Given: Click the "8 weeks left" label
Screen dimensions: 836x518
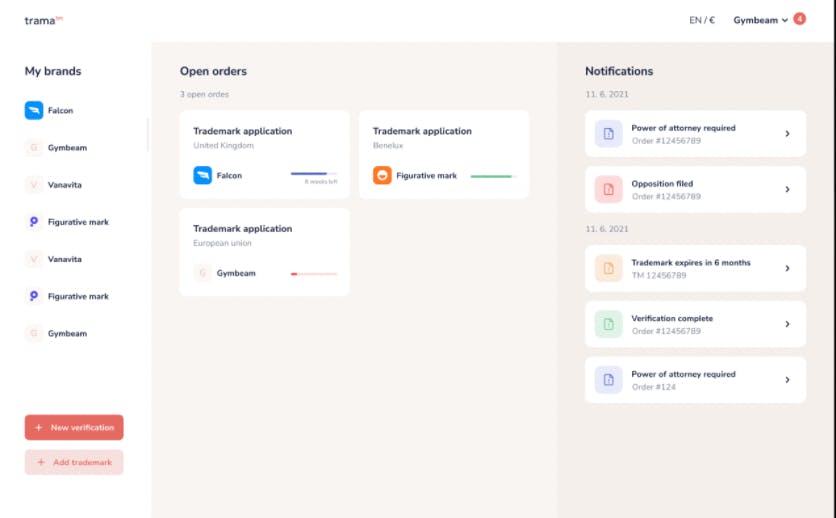Looking at the screenshot, I should coord(321,182).
